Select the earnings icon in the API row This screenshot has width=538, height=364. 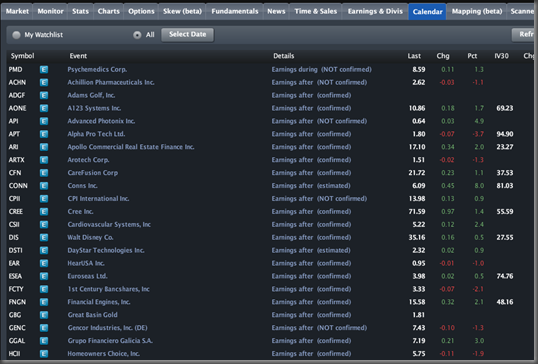pos(44,121)
